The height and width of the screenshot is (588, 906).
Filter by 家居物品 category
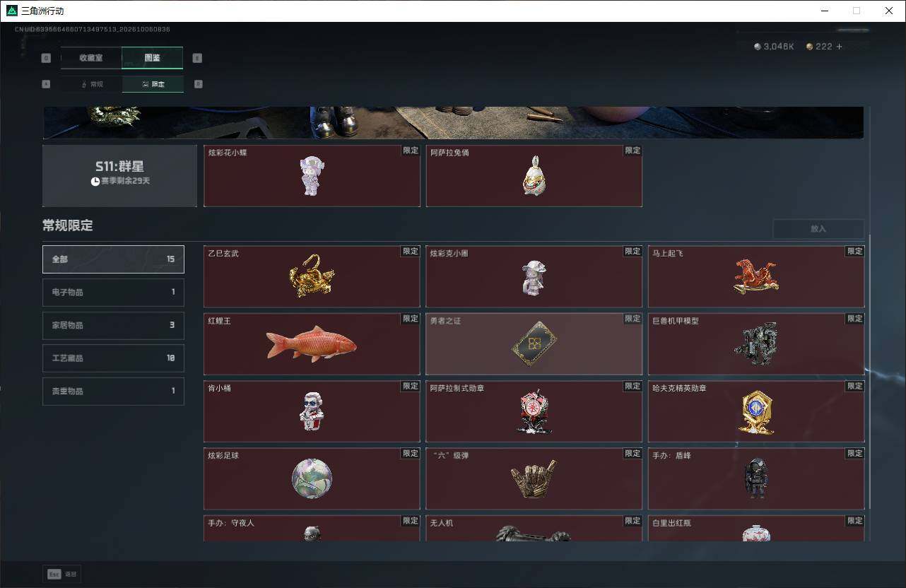113,325
